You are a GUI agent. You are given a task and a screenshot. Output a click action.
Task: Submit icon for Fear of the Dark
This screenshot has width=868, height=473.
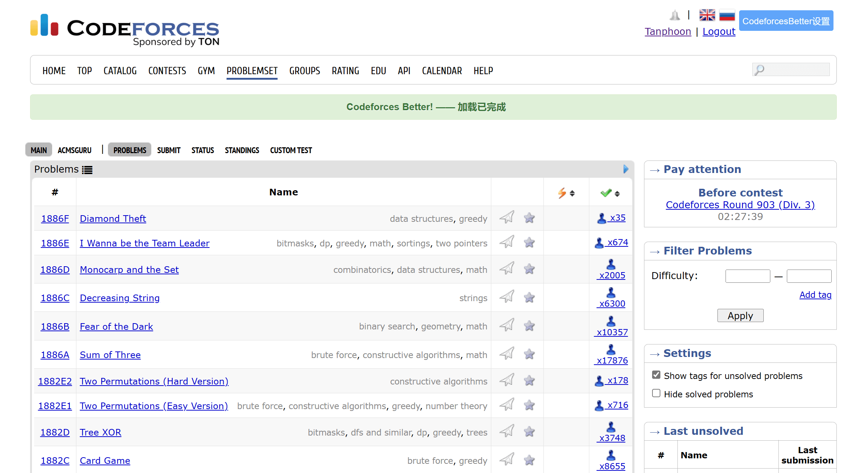(507, 325)
